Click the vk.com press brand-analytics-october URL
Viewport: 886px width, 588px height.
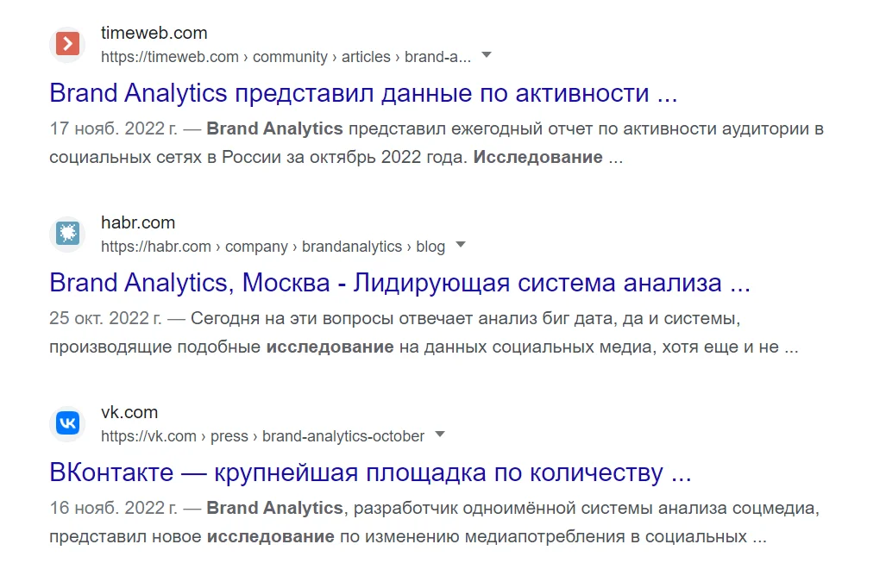262,436
